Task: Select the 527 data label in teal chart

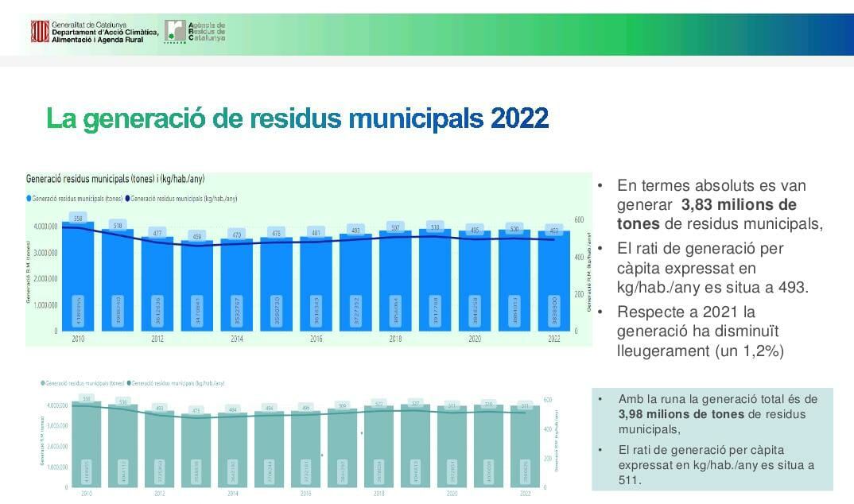Action: [x=413, y=403]
